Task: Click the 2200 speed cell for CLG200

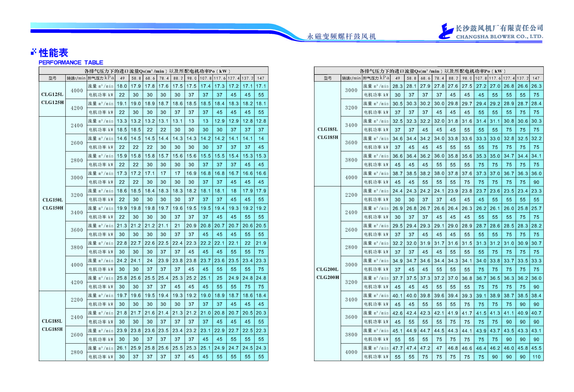Action: (351, 195)
